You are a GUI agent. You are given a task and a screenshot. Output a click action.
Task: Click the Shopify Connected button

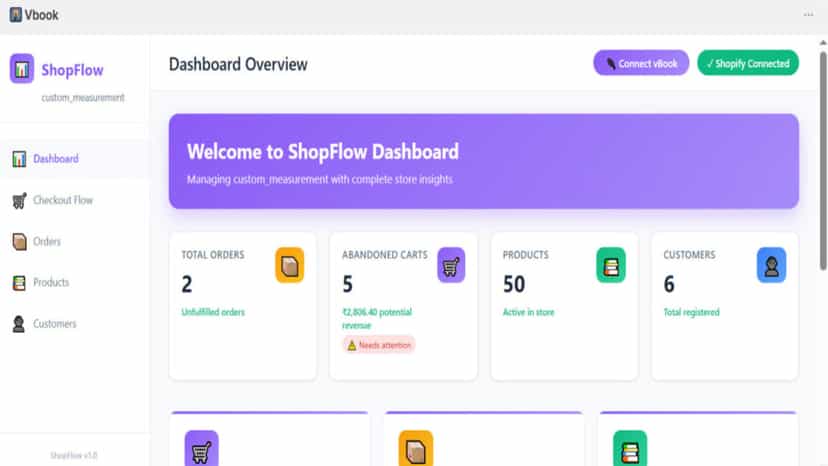(748, 63)
